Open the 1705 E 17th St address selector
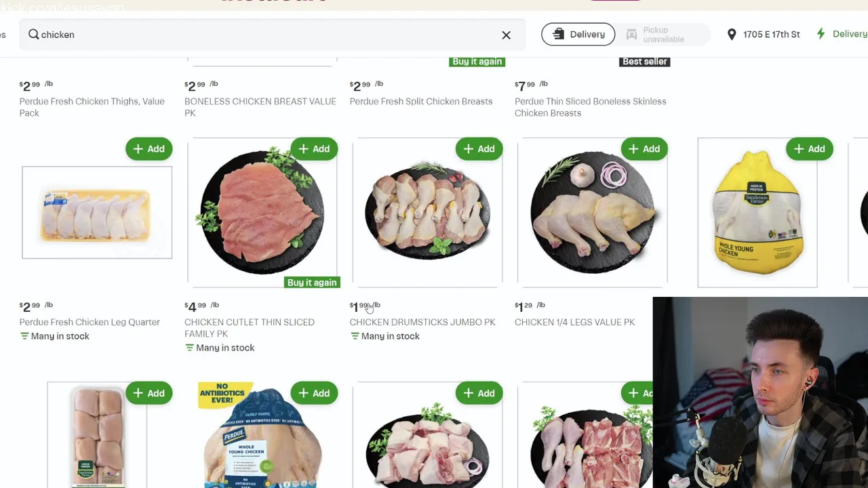 tap(763, 35)
